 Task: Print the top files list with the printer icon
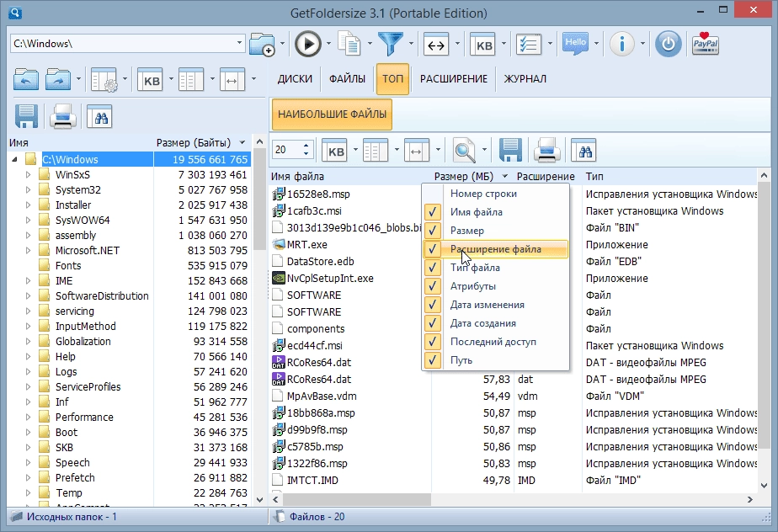point(546,150)
